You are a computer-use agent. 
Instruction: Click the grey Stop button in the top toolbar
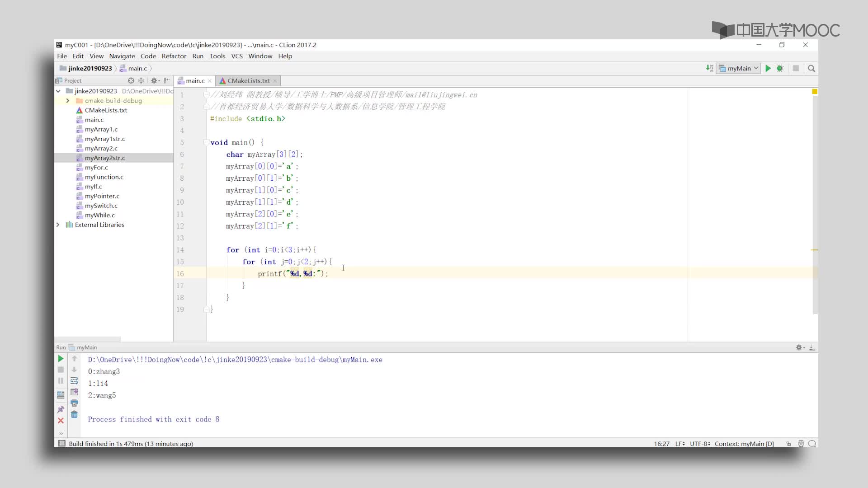[x=796, y=68]
